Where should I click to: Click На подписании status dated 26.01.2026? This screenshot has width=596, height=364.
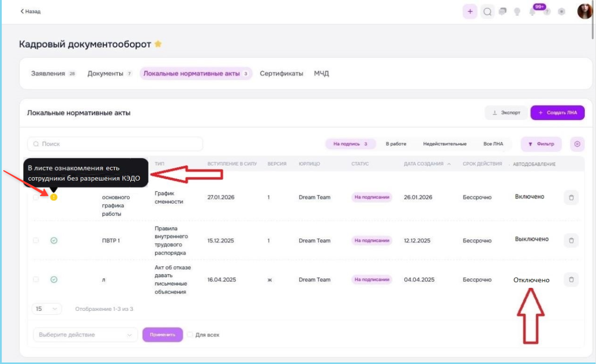pyautogui.click(x=372, y=198)
